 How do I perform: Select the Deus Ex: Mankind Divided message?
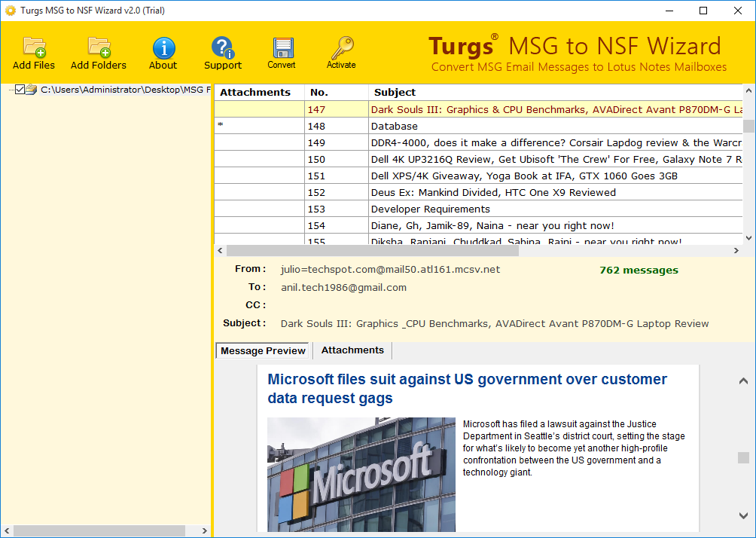pos(478,192)
